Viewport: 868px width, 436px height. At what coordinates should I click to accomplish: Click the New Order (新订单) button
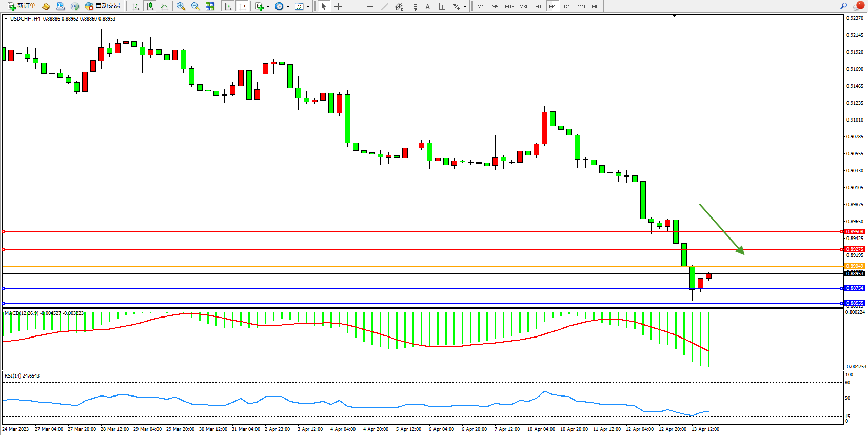(22, 6)
